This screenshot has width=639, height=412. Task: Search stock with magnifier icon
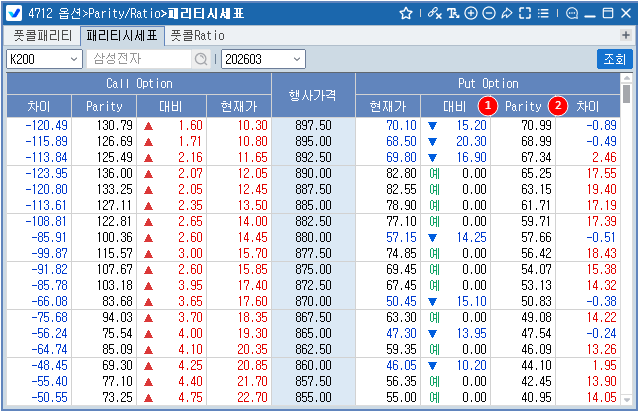pyautogui.click(x=202, y=59)
